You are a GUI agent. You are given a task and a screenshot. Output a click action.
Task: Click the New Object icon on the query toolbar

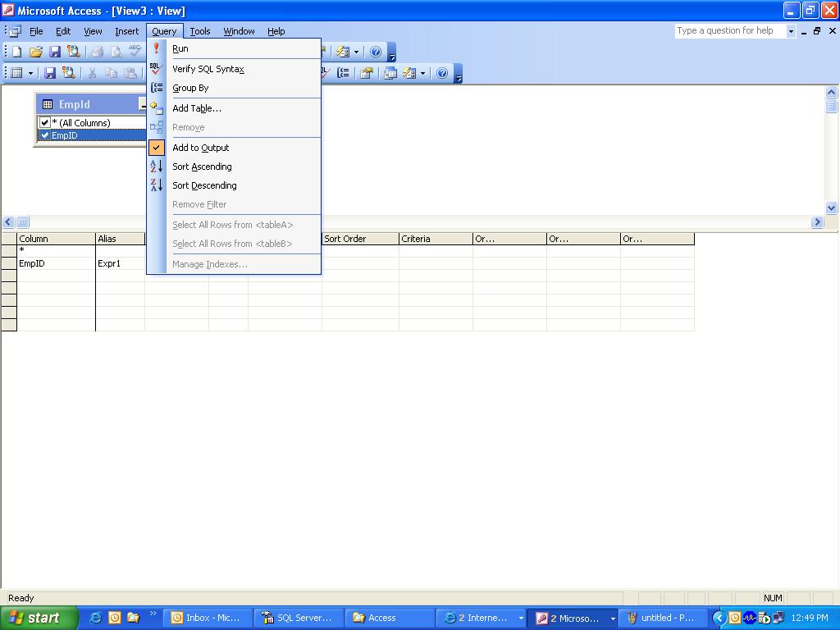click(x=410, y=73)
